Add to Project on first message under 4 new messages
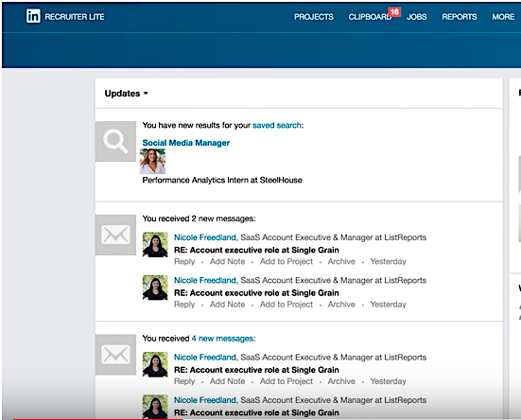521x420 pixels. coord(287,382)
